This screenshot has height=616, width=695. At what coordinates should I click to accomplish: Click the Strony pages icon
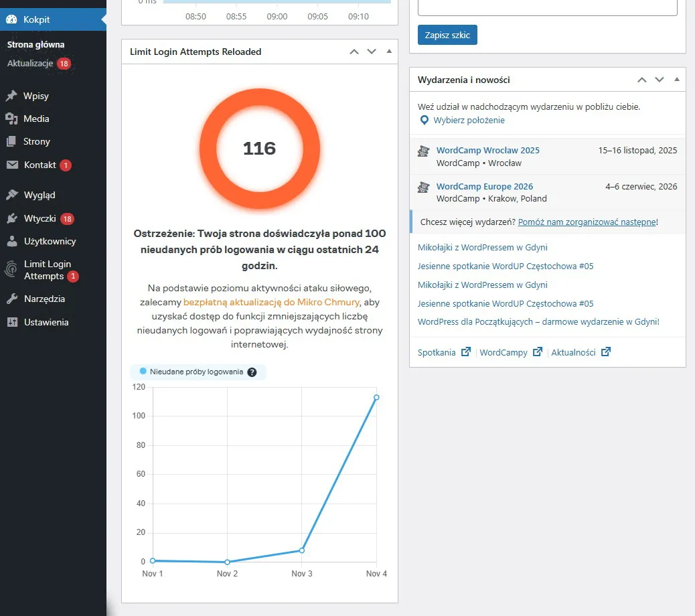(x=11, y=141)
